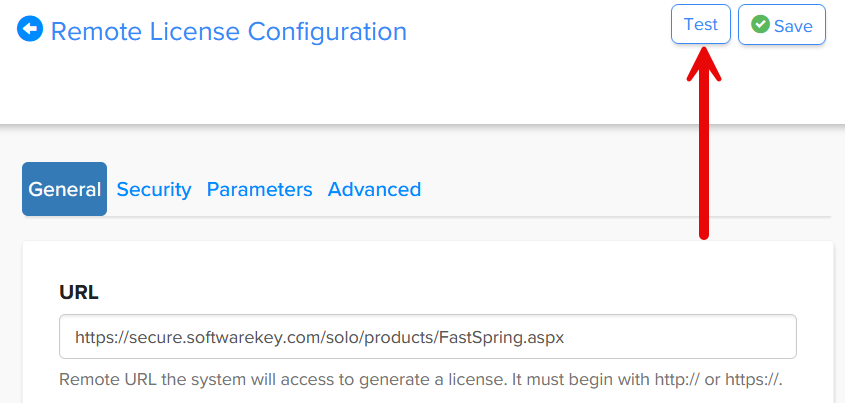Go to the Advanced tab

point(374,189)
